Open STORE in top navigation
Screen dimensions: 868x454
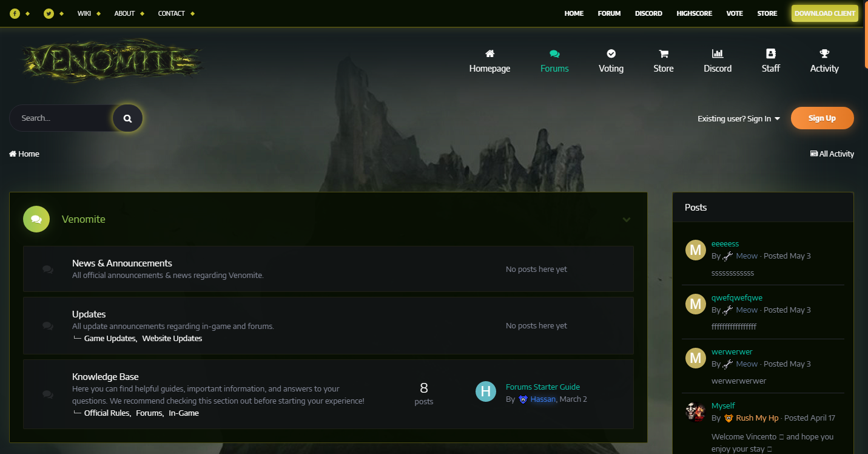click(767, 13)
